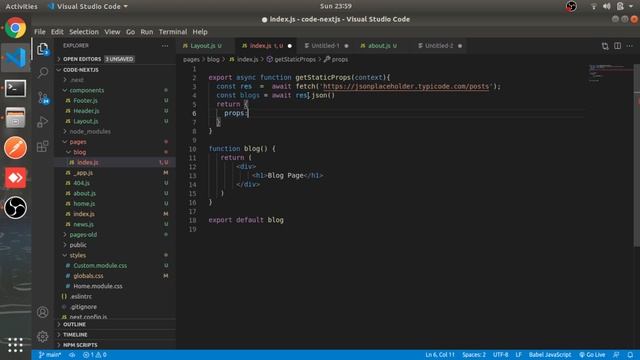Click Spaces: 2 indentation setting
Screen dimensions: 640x360
click(x=474, y=355)
